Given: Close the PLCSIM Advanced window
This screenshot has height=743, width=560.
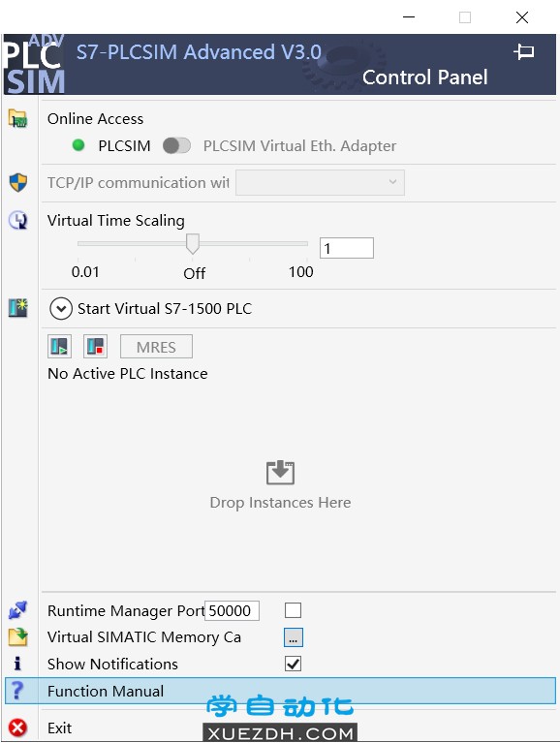Looking at the screenshot, I should [x=522, y=17].
